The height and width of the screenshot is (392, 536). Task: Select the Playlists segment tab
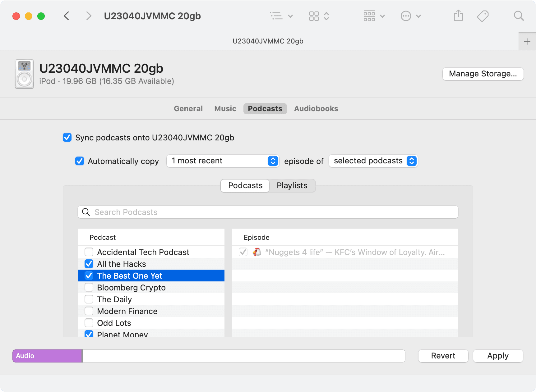coord(292,185)
